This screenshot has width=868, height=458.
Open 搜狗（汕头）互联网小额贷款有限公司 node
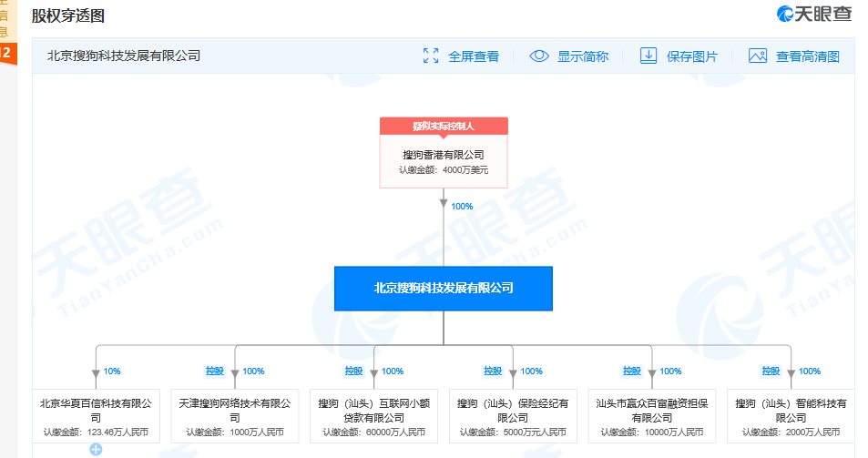373,416
